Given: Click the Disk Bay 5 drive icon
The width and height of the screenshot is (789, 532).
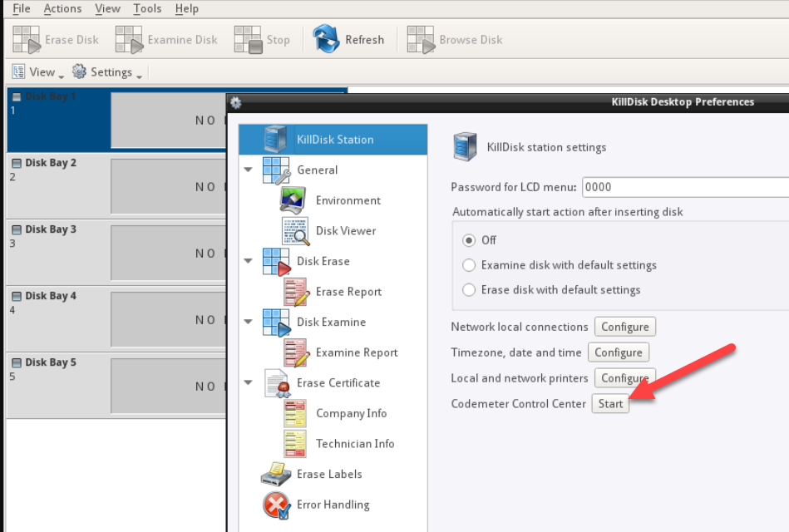Looking at the screenshot, I should tap(17, 362).
